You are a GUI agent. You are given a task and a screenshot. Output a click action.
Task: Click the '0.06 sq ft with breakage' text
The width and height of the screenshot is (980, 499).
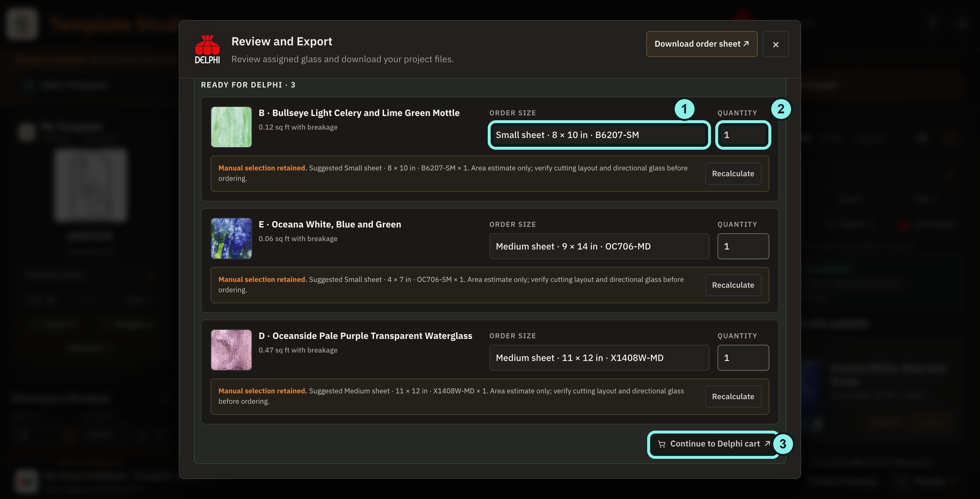pyautogui.click(x=298, y=239)
